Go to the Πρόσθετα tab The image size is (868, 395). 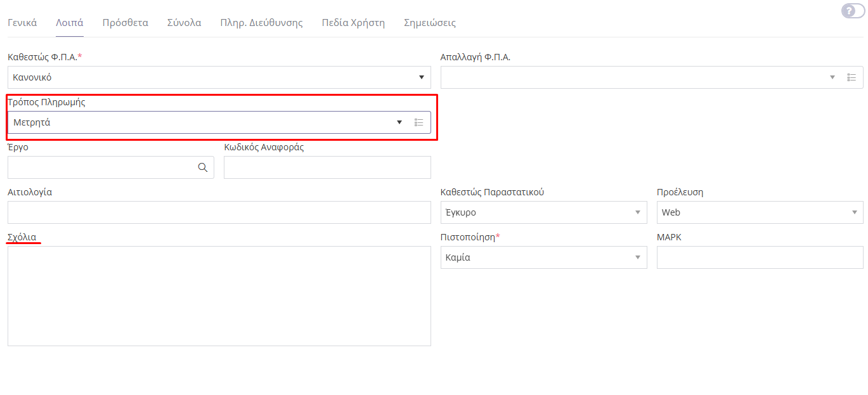click(126, 23)
